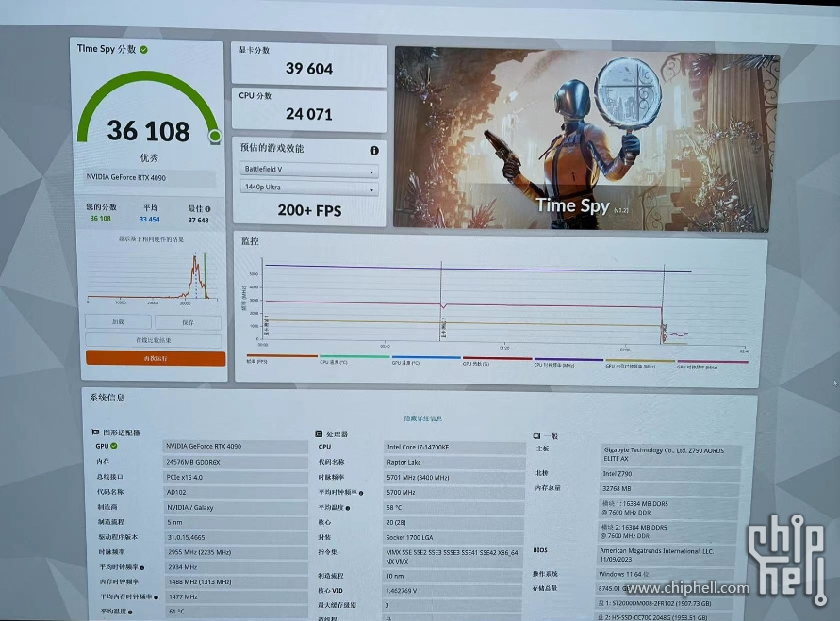
Task: Click the 图形适配器 section icon
Action: 95,432
